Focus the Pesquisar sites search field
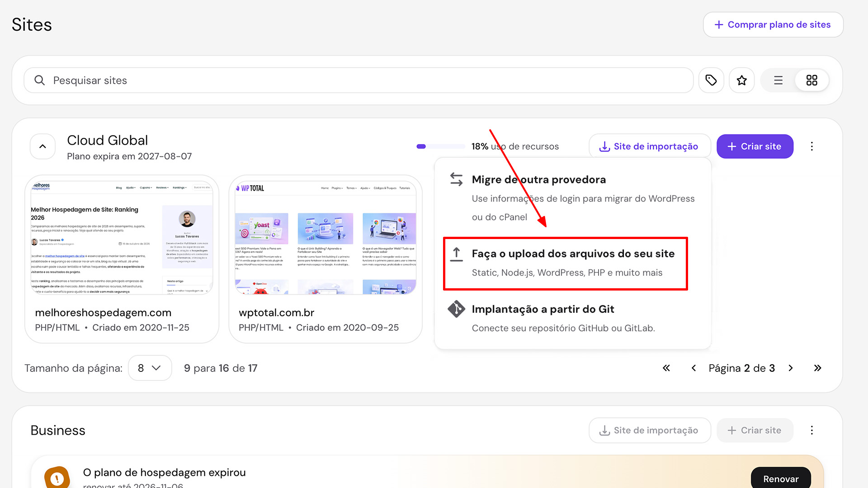 359,80
